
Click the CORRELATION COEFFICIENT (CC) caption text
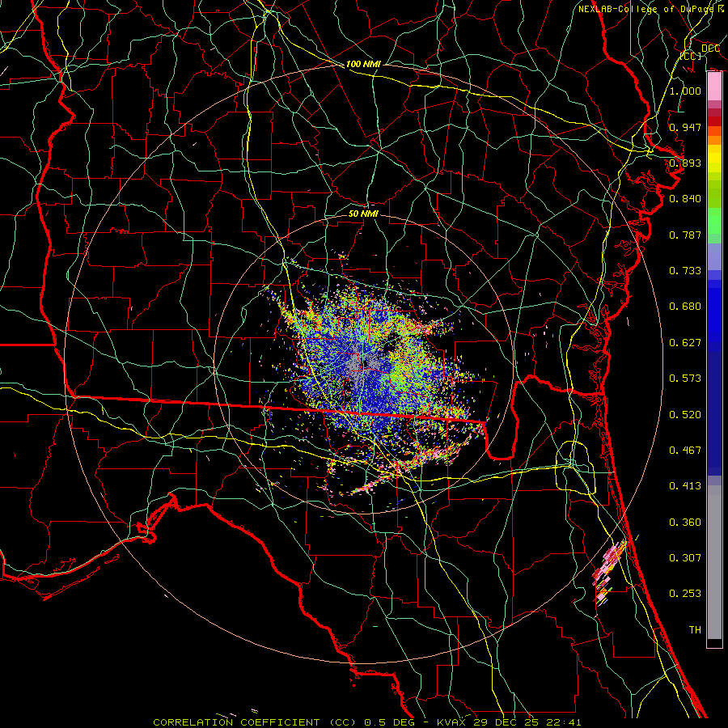(256, 722)
